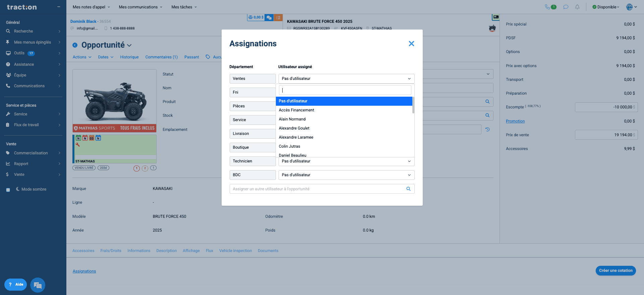Click the green N calendar icon
This screenshot has height=295, width=644.
[x=78, y=138]
